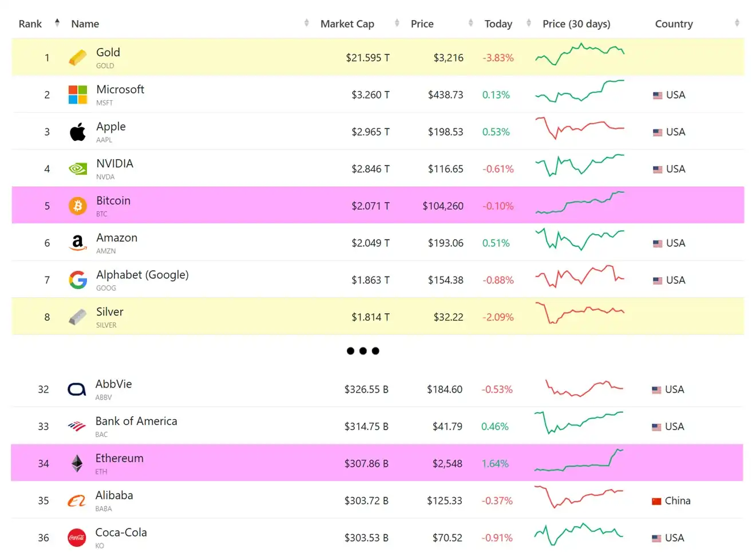Screen dimensions: 756x552
Task: Click the Bank of America logo icon
Action: point(77,426)
